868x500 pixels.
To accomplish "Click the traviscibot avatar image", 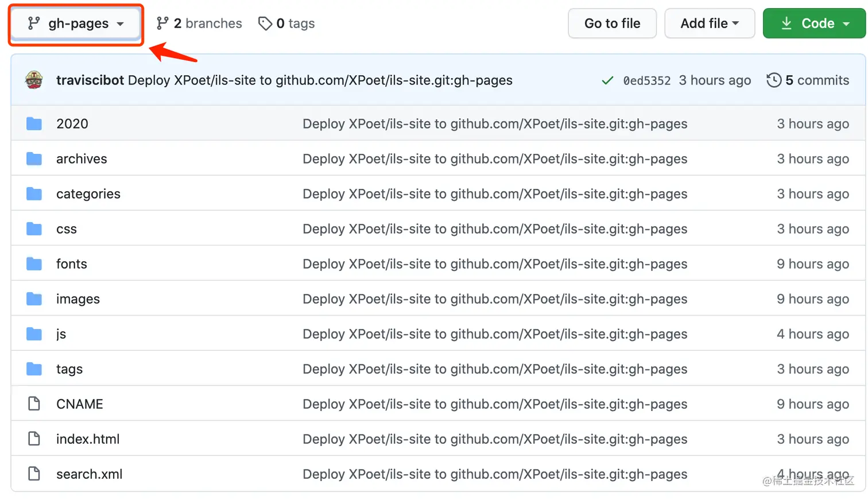I will [34, 80].
